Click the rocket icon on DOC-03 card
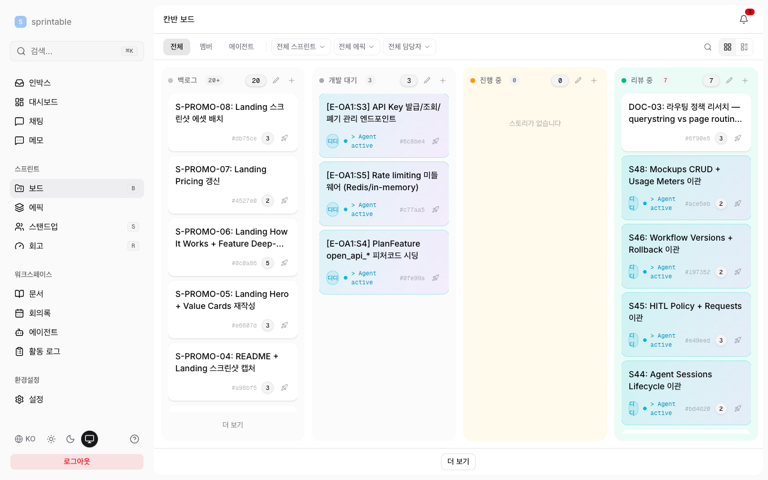 pyautogui.click(x=738, y=138)
